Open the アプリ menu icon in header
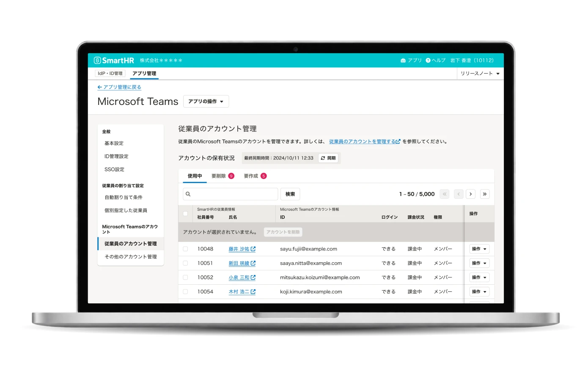The height and width of the screenshot is (368, 588). (x=403, y=60)
